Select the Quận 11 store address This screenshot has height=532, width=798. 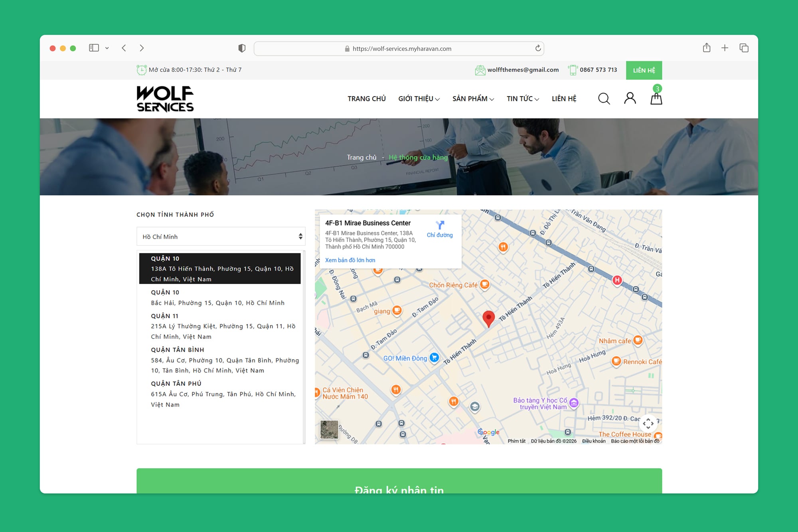tap(223, 326)
